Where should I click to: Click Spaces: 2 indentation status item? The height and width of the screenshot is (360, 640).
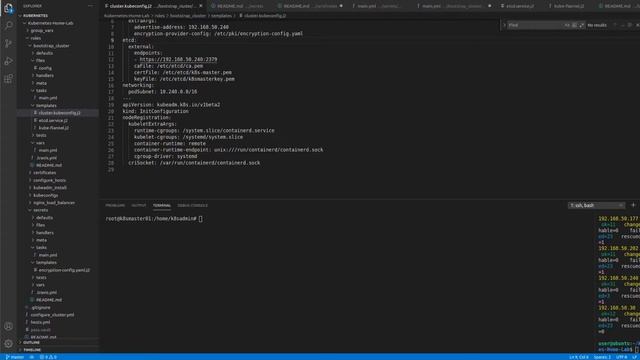(602, 357)
